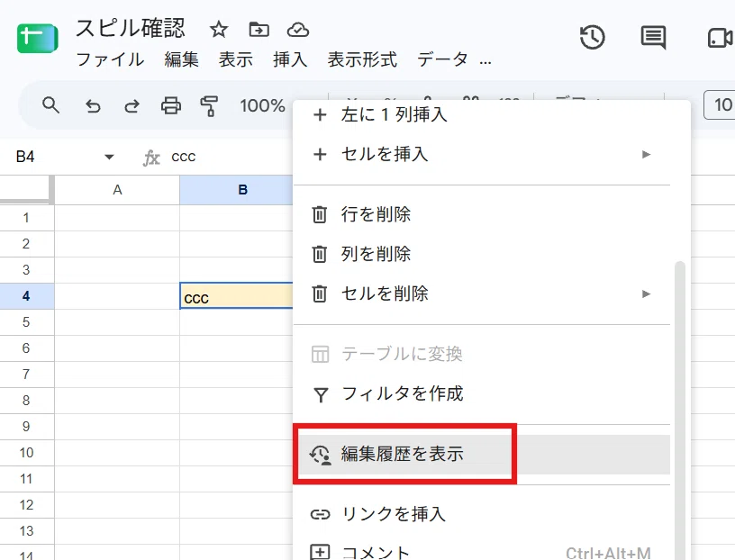This screenshot has width=735, height=560.
Task: Expand the name box dropdown arrow
Action: tap(109, 157)
